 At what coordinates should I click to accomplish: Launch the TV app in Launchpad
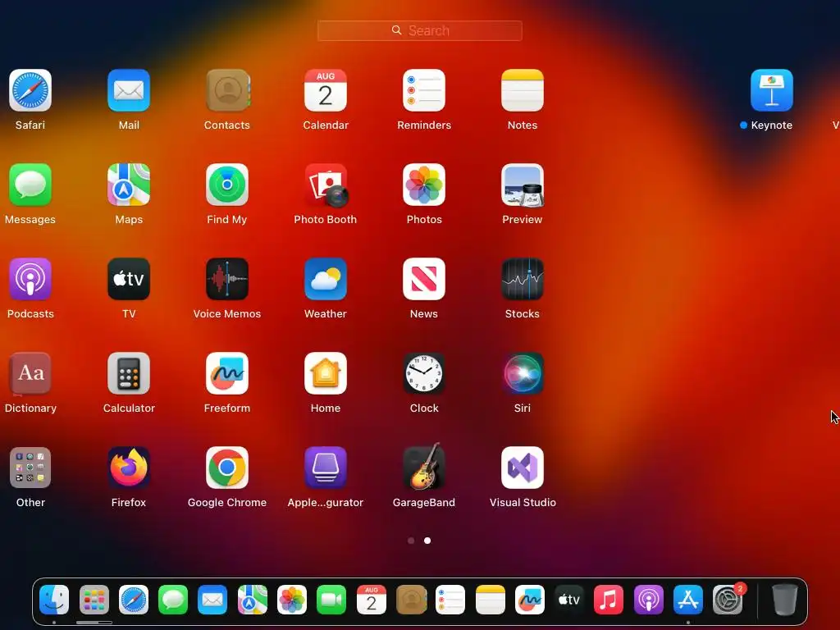tap(129, 279)
